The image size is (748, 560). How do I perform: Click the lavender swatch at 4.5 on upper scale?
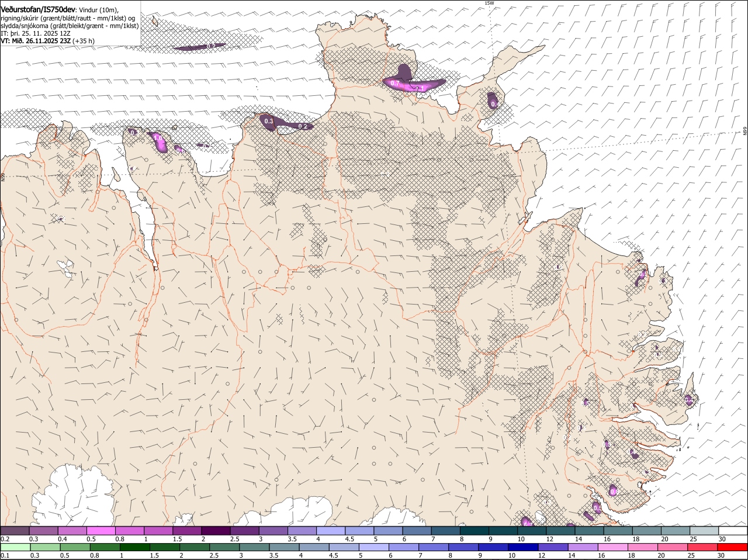(x=359, y=531)
